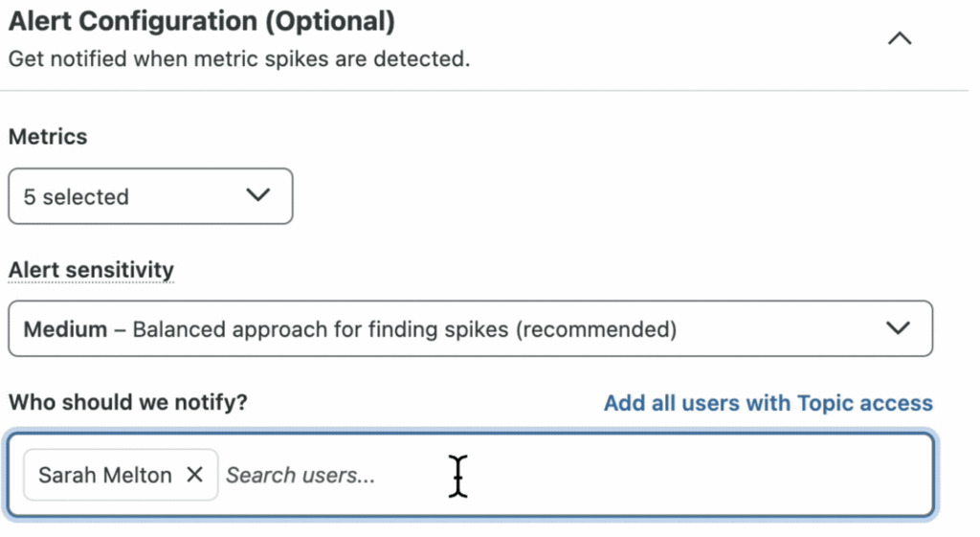Open the '5 selected' Metrics dropdown
Image resolution: width=980 pixels, height=537 pixels.
(x=150, y=196)
